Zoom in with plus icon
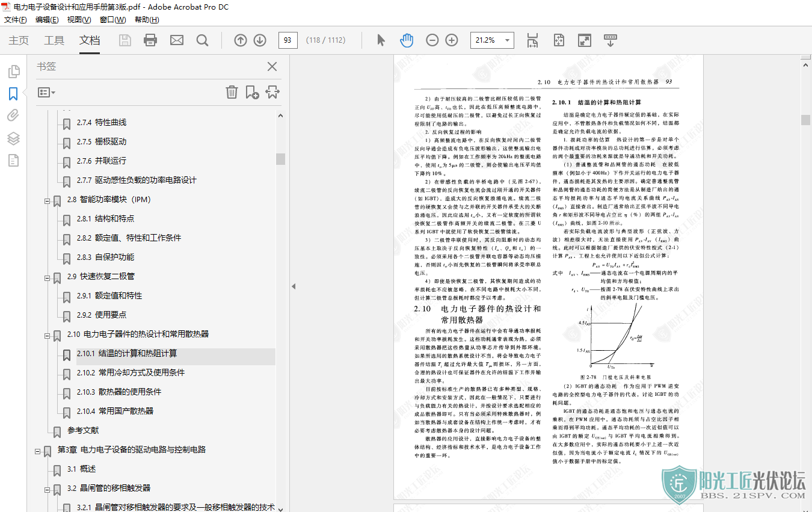 point(452,40)
